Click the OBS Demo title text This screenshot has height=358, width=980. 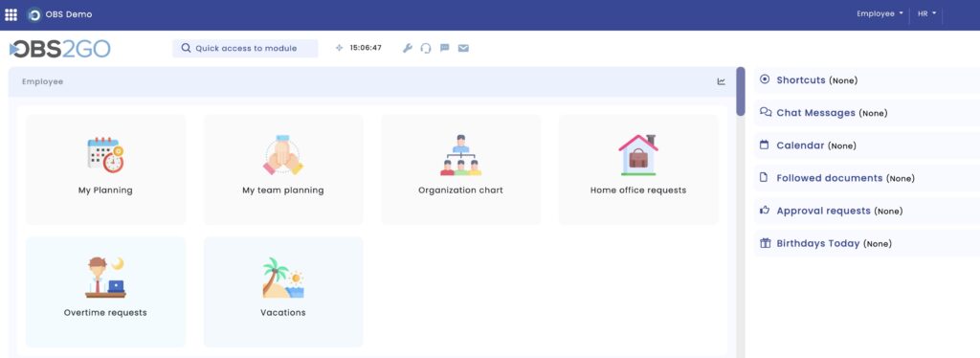tap(69, 14)
